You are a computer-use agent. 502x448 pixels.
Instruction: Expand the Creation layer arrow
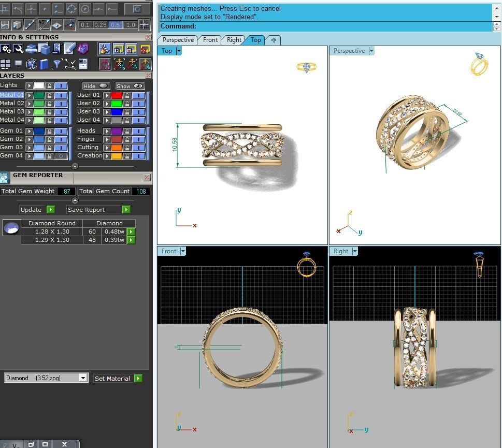[107, 156]
